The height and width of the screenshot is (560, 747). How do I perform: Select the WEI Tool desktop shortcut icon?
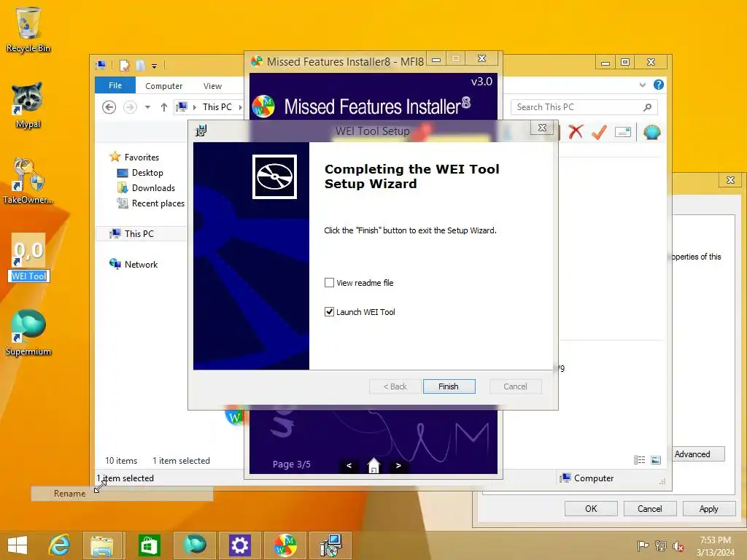coord(28,250)
